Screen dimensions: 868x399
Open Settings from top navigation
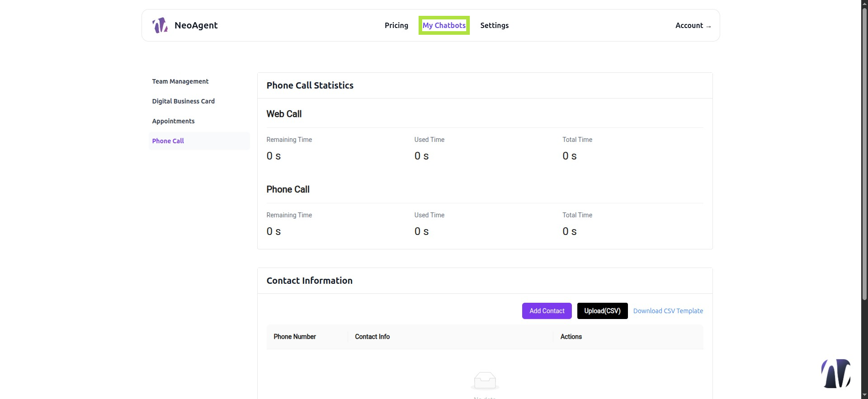pos(494,25)
